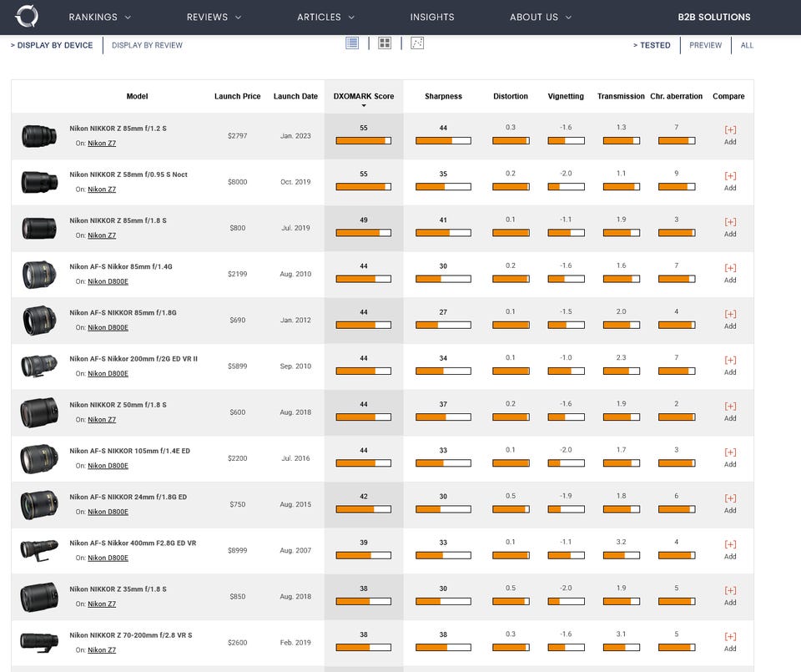
Task: Expand the About Us dropdown
Action: point(540,17)
